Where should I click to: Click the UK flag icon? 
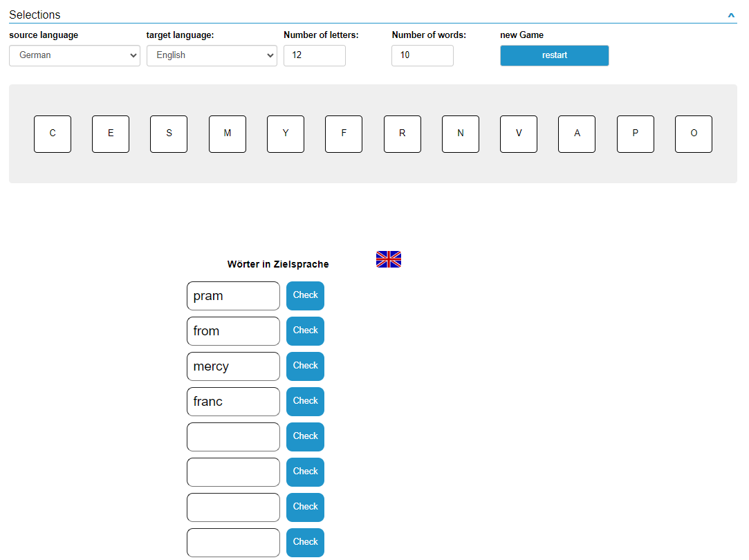pyautogui.click(x=388, y=259)
